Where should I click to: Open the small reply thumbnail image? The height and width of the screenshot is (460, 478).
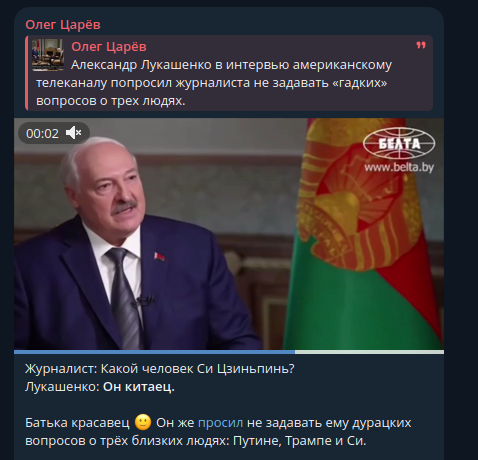pyautogui.click(x=48, y=55)
